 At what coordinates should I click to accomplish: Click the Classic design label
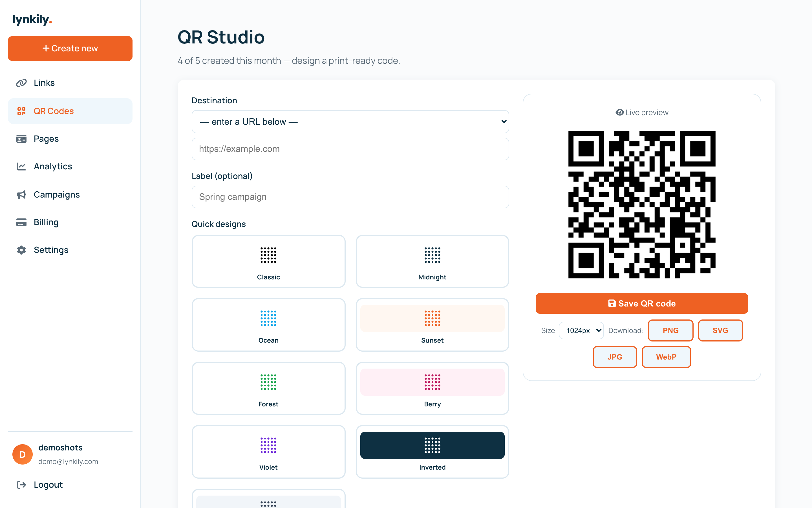coord(268,277)
